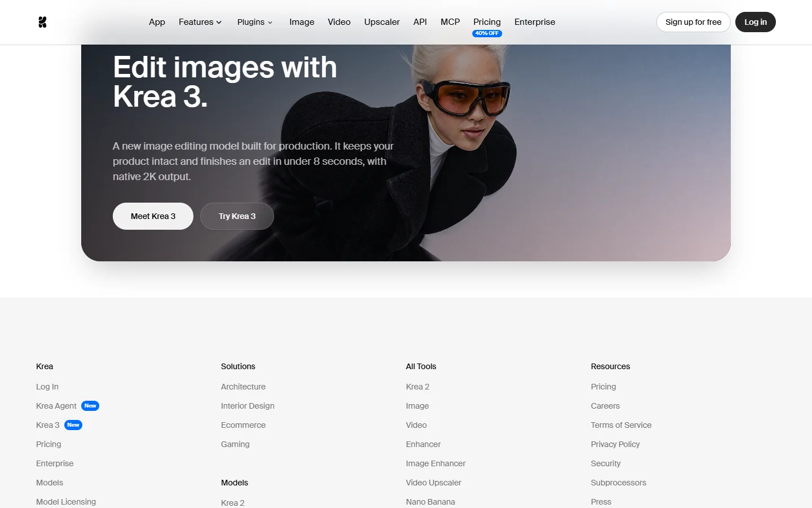The height and width of the screenshot is (508, 812).
Task: Open the Model Licensing footer link
Action: [66, 502]
